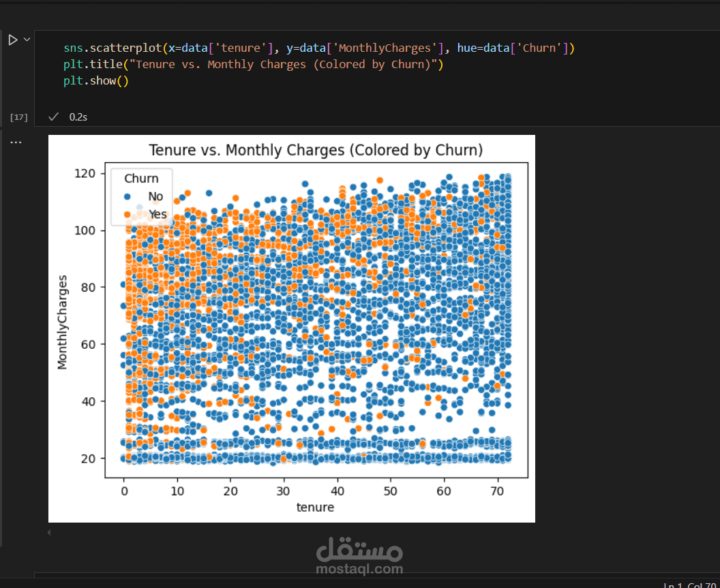
Task: Click the MonthlyCharges y-axis label
Action: pos(63,322)
